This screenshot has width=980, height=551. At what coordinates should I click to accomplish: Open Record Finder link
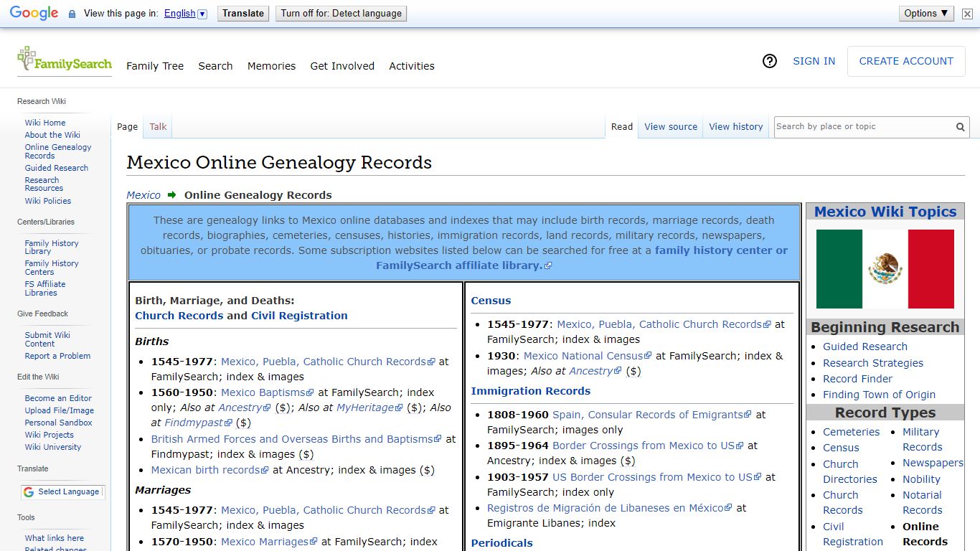pos(858,379)
